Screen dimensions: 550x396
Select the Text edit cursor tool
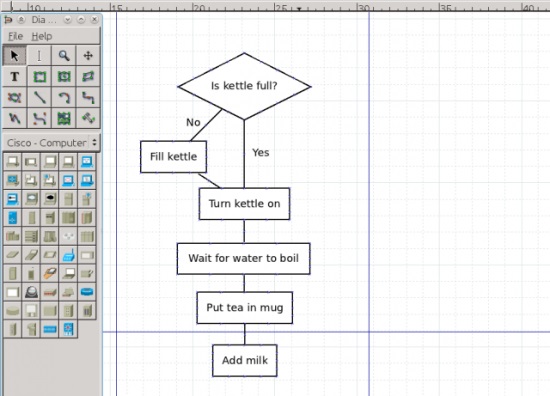click(x=39, y=55)
